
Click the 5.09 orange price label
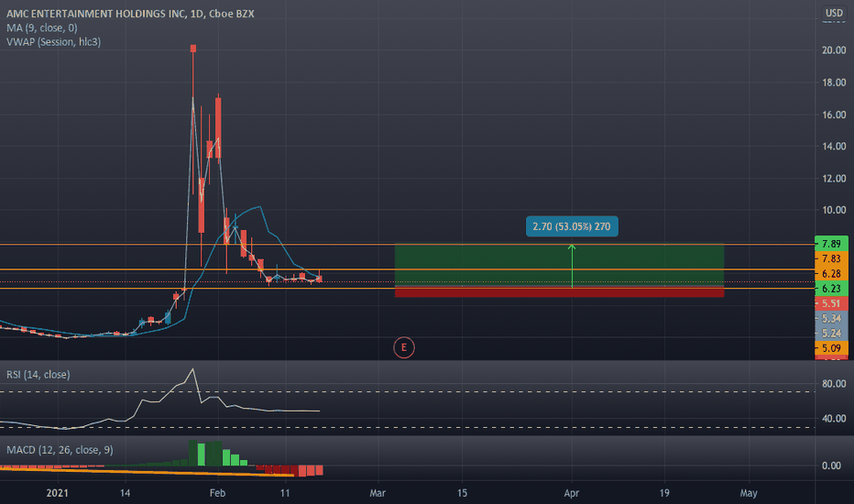[x=831, y=347]
